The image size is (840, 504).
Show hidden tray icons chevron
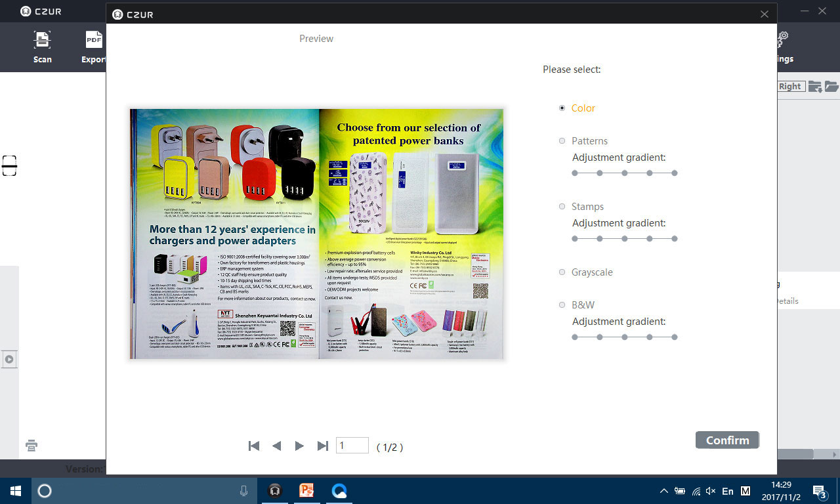point(663,491)
